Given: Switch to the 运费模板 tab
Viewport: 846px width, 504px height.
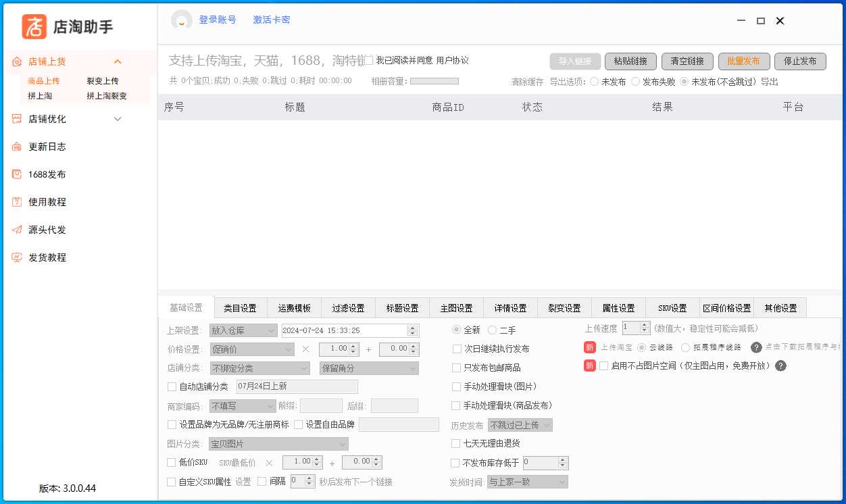Looking at the screenshot, I should click(x=294, y=308).
